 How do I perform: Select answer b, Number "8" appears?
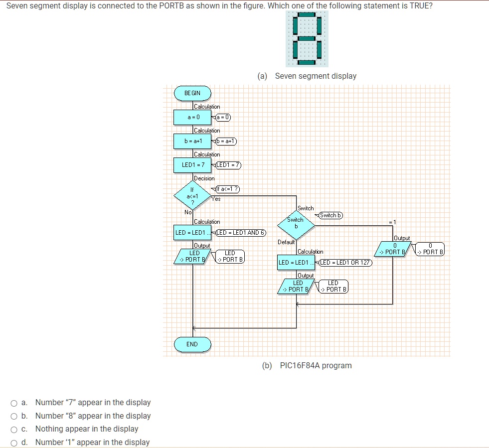point(14,416)
